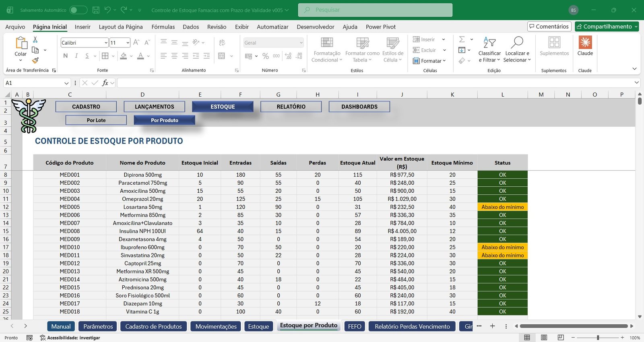Click the CADASTRO navigation button
The width and height of the screenshot is (644, 342).
[86, 107]
